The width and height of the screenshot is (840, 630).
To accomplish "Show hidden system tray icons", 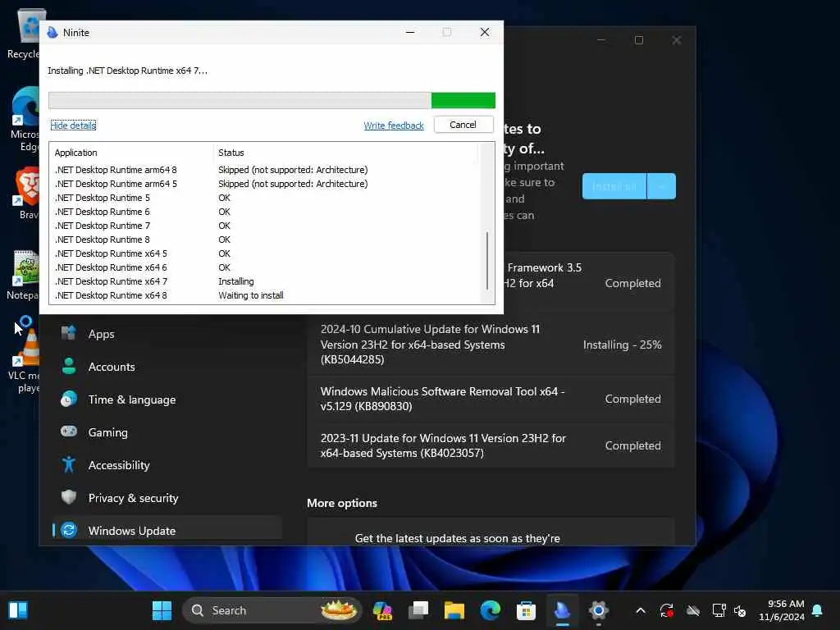I will point(641,610).
